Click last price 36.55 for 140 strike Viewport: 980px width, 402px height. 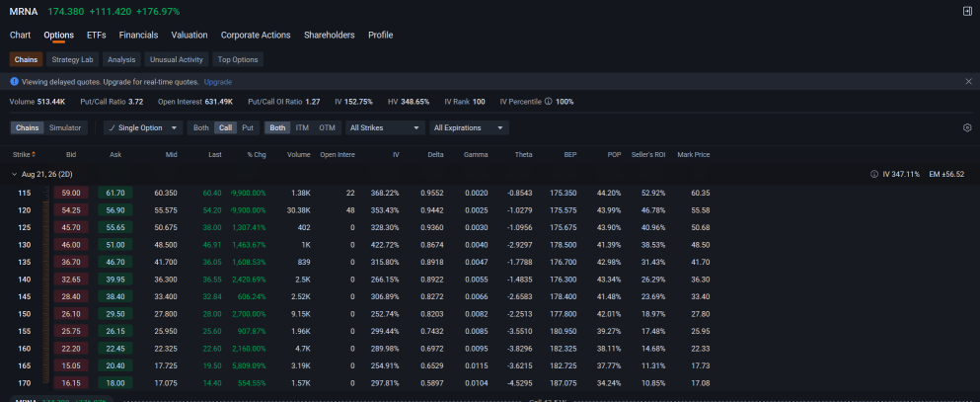click(212, 280)
